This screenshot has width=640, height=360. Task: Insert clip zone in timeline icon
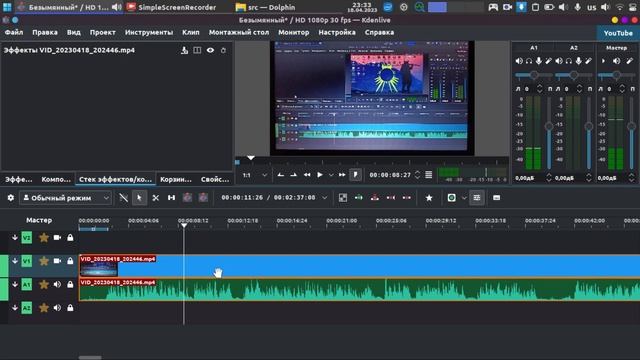coord(359,198)
